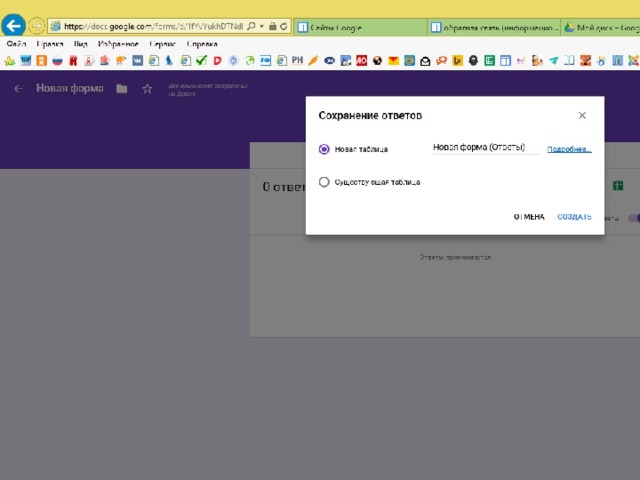Image resolution: width=640 pixels, height=480 pixels.
Task: Close the Сохранение ответов dialog with X
Action: click(582, 116)
